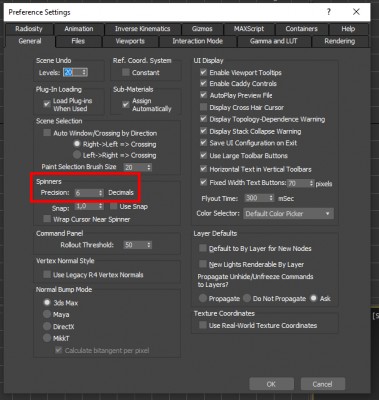Disable Use Large Toolbar Buttons

(x=203, y=155)
